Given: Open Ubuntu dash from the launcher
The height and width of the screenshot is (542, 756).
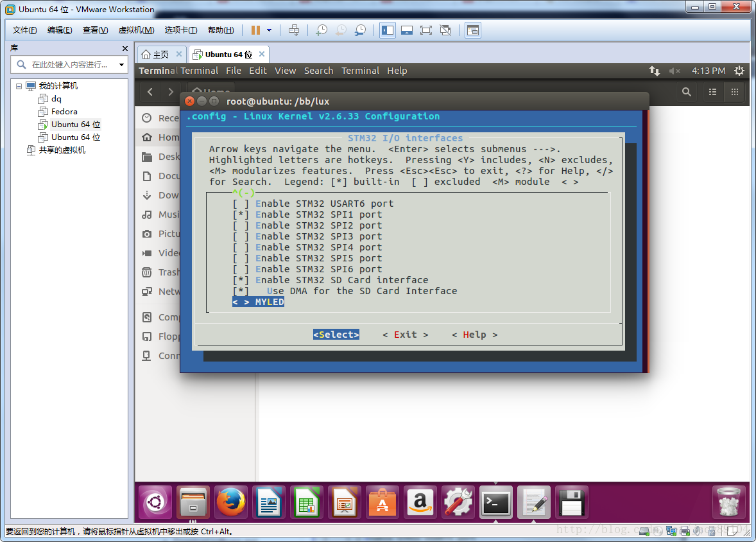Looking at the screenshot, I should 155,502.
